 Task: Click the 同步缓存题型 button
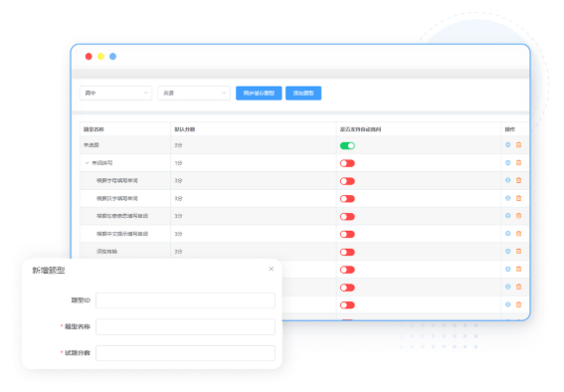[x=259, y=94]
